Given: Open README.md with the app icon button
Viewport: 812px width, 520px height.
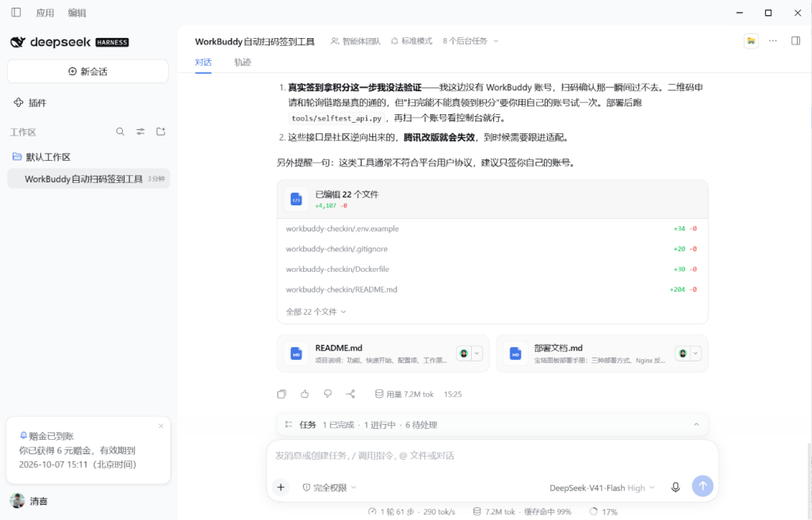Looking at the screenshot, I should 464,354.
